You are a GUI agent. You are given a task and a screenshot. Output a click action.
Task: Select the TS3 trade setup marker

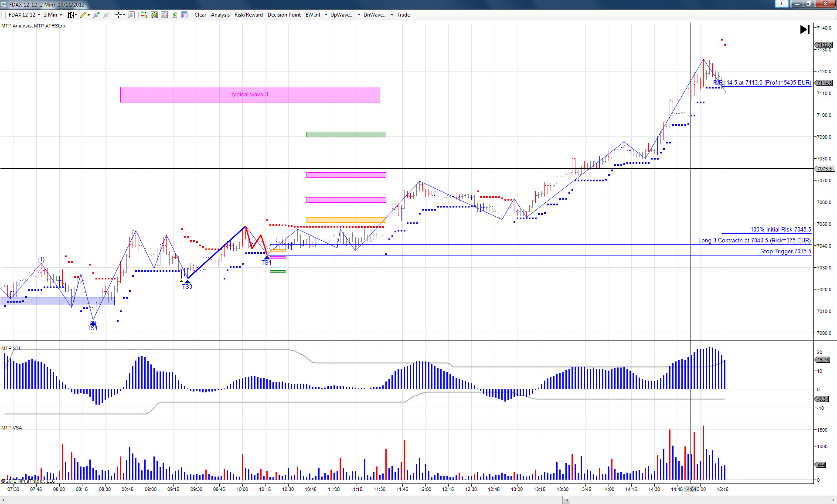(x=187, y=285)
